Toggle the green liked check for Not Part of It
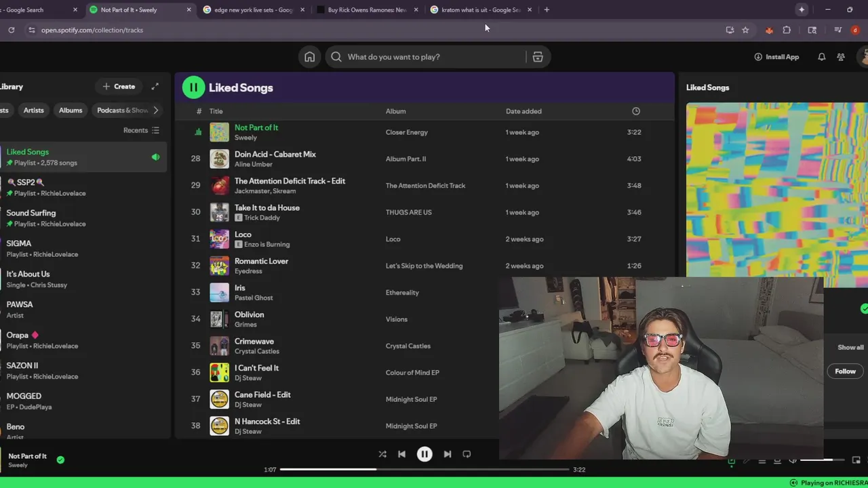The image size is (868, 488). pos(60,460)
